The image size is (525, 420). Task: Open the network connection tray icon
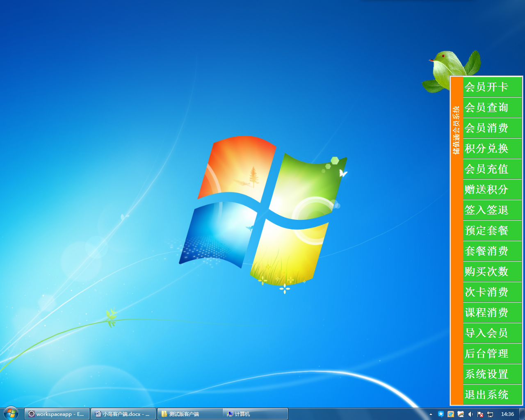click(490, 414)
